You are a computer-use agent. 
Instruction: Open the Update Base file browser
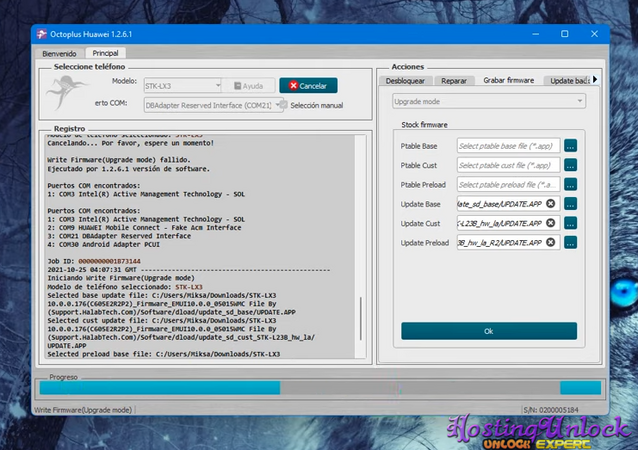[570, 204]
